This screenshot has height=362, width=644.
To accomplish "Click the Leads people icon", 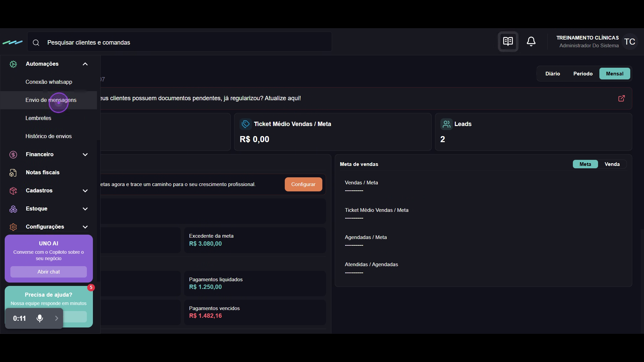I will (446, 124).
